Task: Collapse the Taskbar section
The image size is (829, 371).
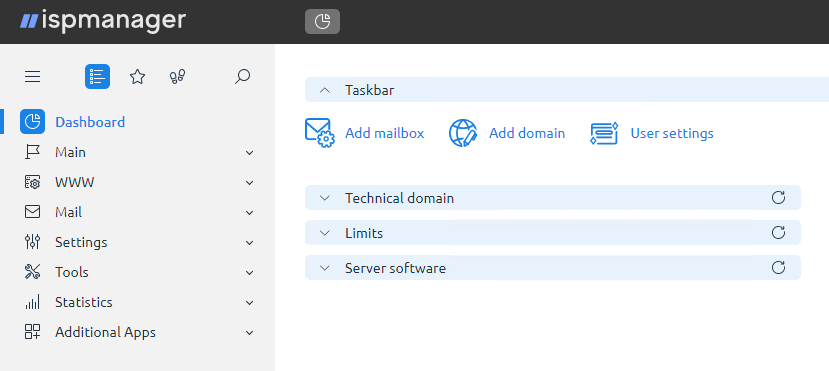Action: pyautogui.click(x=325, y=90)
